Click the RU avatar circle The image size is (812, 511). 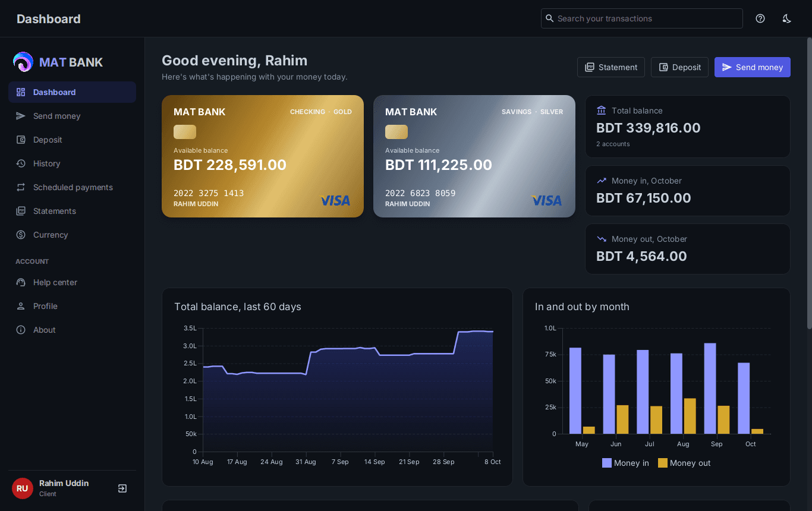[x=23, y=488]
